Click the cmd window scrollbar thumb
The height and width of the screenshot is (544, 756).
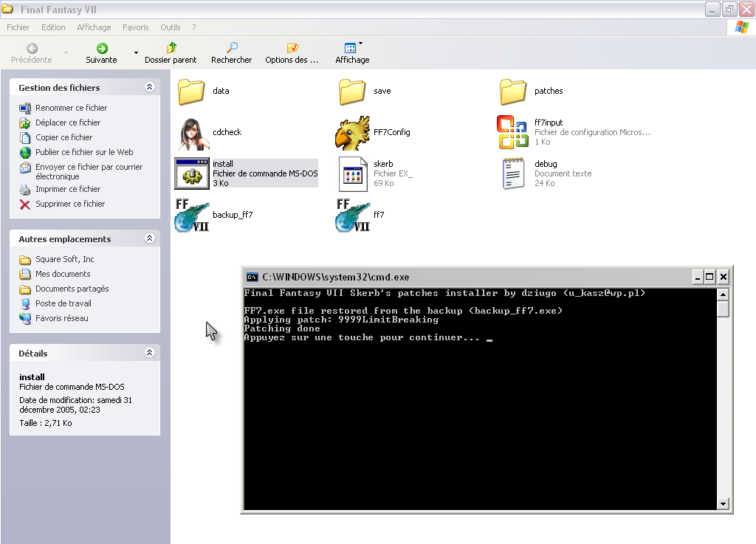tap(723, 309)
